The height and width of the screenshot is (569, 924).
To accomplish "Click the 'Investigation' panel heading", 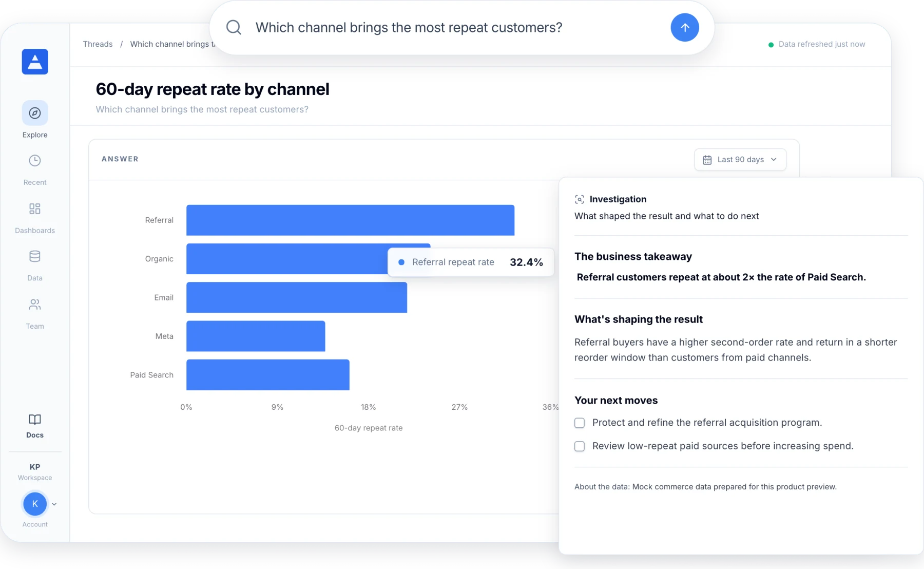I will pyautogui.click(x=618, y=199).
